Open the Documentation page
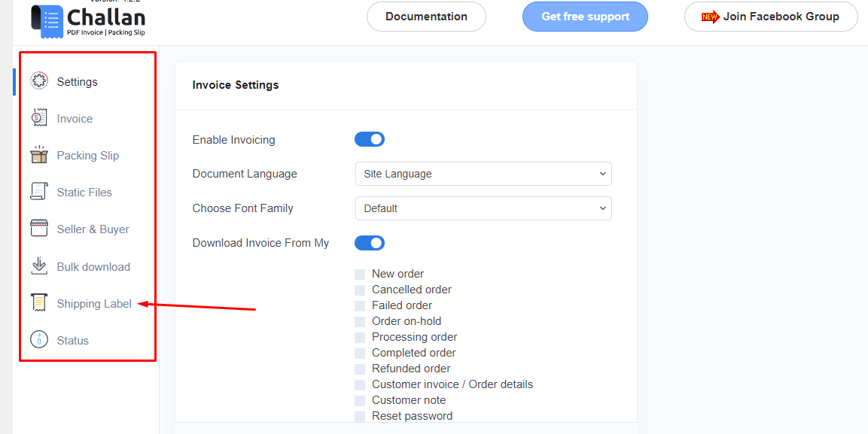This screenshot has height=434, width=868. click(x=426, y=16)
